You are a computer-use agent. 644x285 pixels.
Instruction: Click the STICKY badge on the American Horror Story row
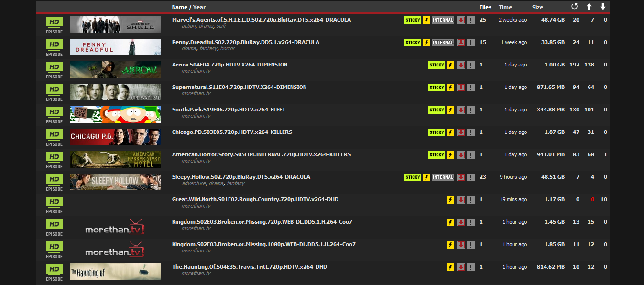click(437, 155)
